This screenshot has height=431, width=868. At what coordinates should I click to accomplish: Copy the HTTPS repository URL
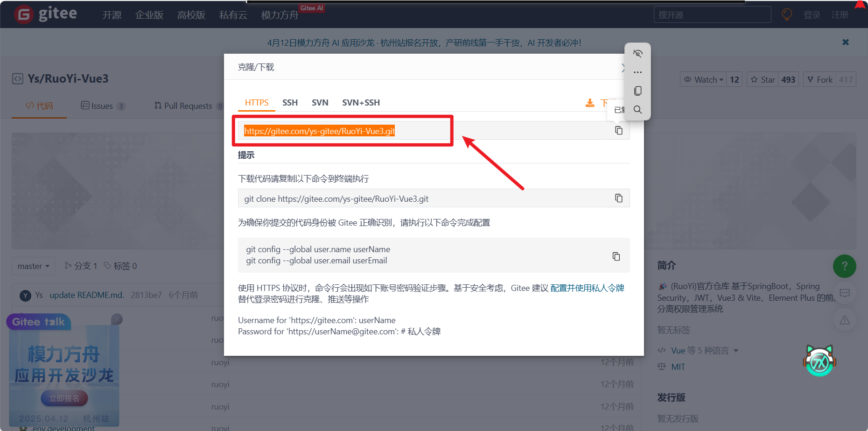618,131
